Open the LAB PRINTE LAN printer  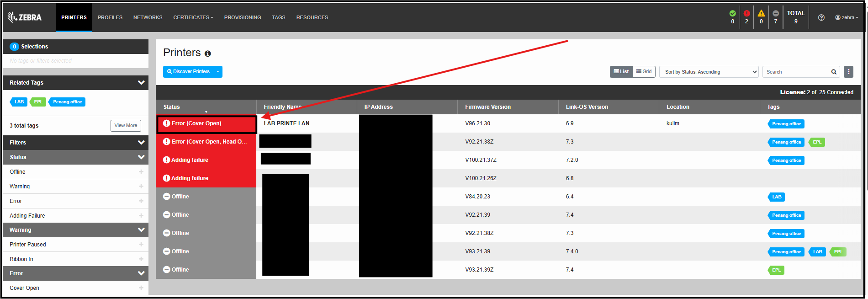286,123
